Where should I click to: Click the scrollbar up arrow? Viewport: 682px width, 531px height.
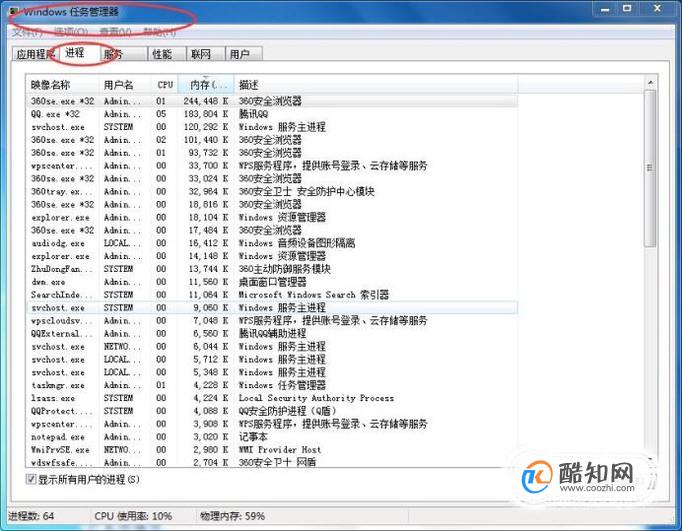click(x=650, y=83)
